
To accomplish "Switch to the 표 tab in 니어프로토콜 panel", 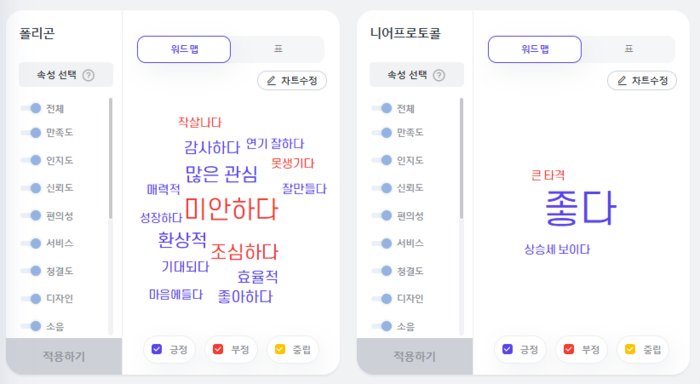I will click(629, 49).
